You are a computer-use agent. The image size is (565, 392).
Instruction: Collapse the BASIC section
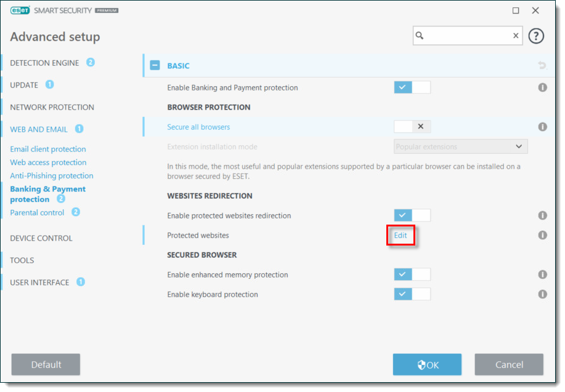point(154,65)
